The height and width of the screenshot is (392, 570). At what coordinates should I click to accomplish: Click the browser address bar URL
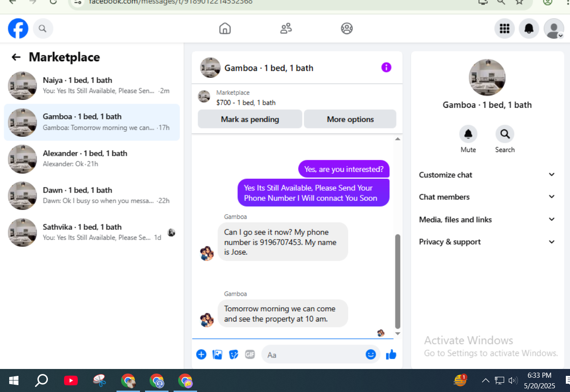coord(170,2)
